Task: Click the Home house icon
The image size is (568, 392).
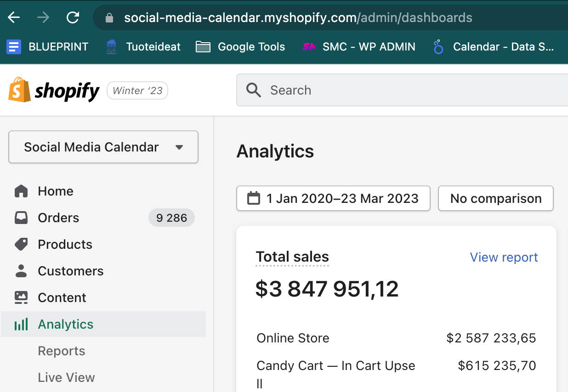Action: click(21, 191)
